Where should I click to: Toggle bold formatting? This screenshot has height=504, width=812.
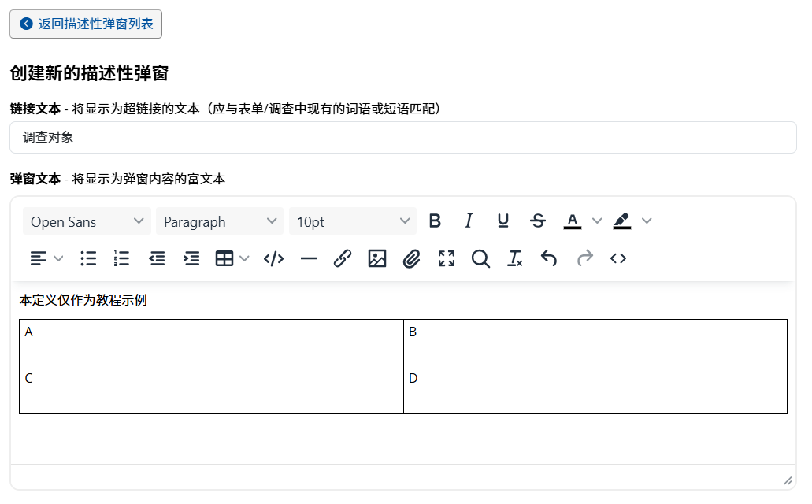[435, 221]
